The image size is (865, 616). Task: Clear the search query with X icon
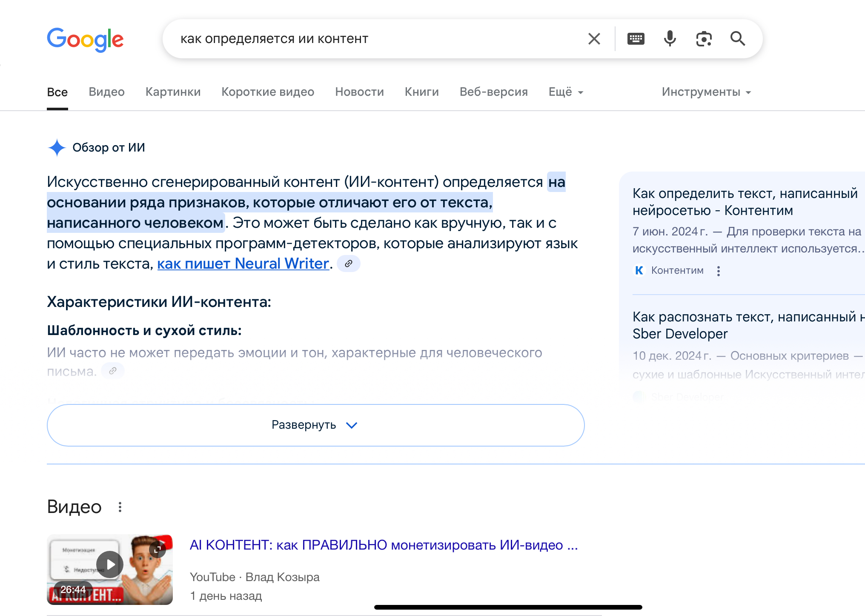(594, 39)
